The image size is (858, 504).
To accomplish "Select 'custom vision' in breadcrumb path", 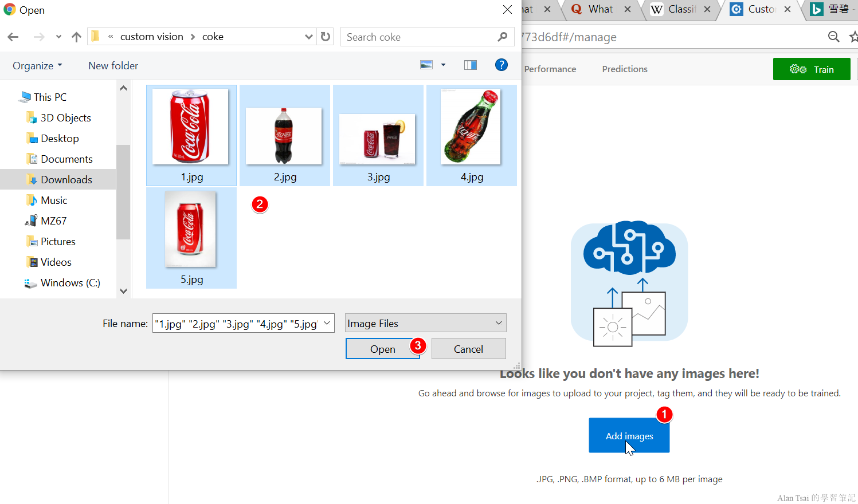I will (x=151, y=37).
